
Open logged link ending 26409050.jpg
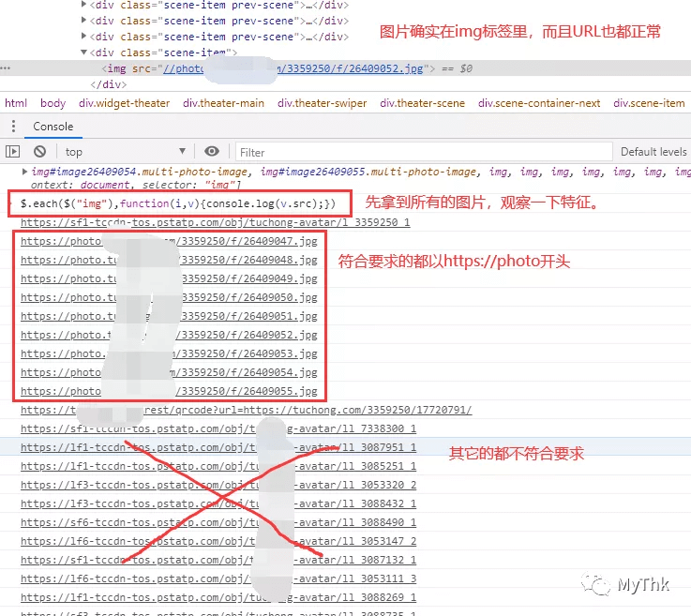[x=169, y=297]
